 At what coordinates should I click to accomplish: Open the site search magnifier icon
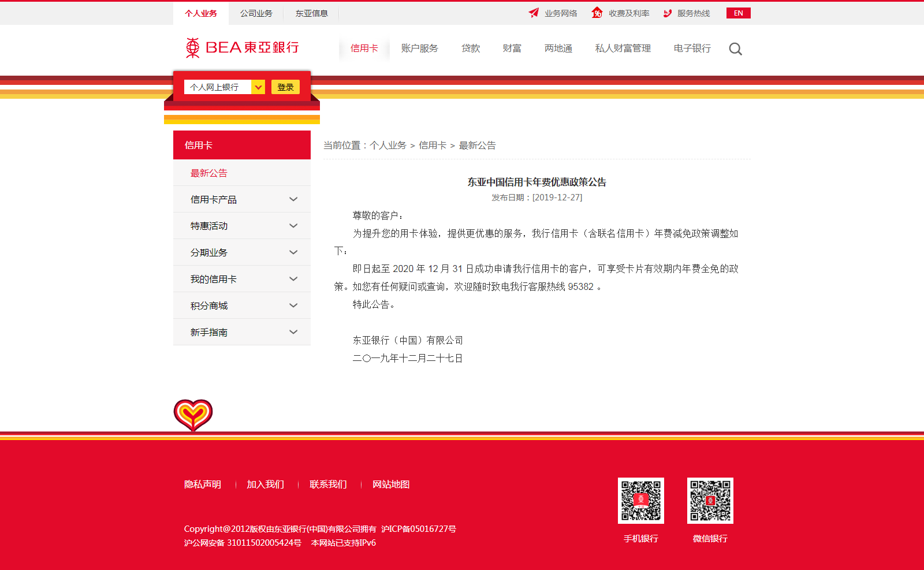pyautogui.click(x=735, y=49)
